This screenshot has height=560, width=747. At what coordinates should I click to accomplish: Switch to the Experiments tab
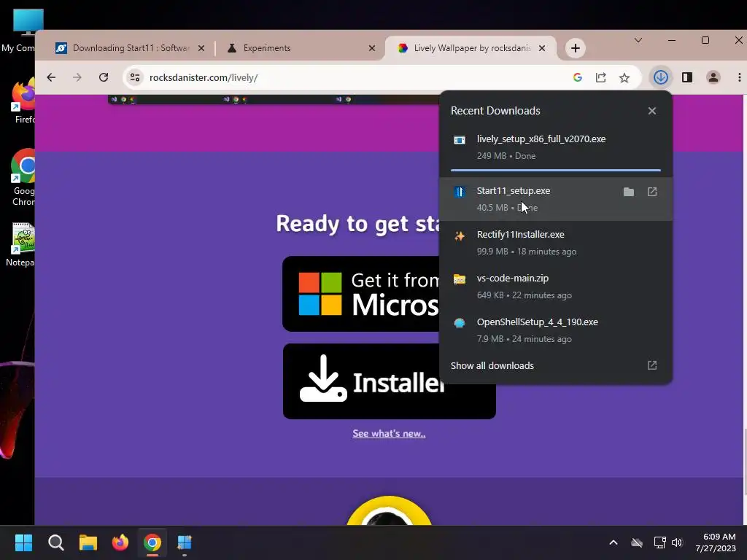click(299, 48)
